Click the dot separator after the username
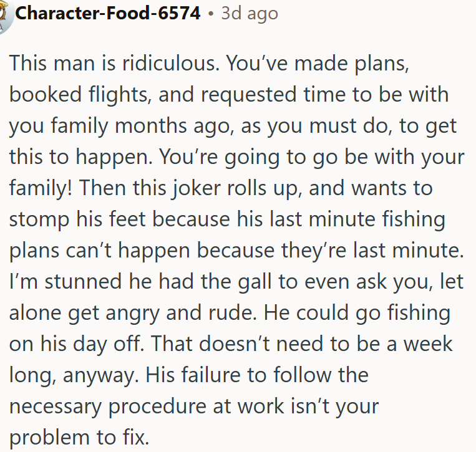The width and height of the screenshot is (476, 452). [x=211, y=14]
